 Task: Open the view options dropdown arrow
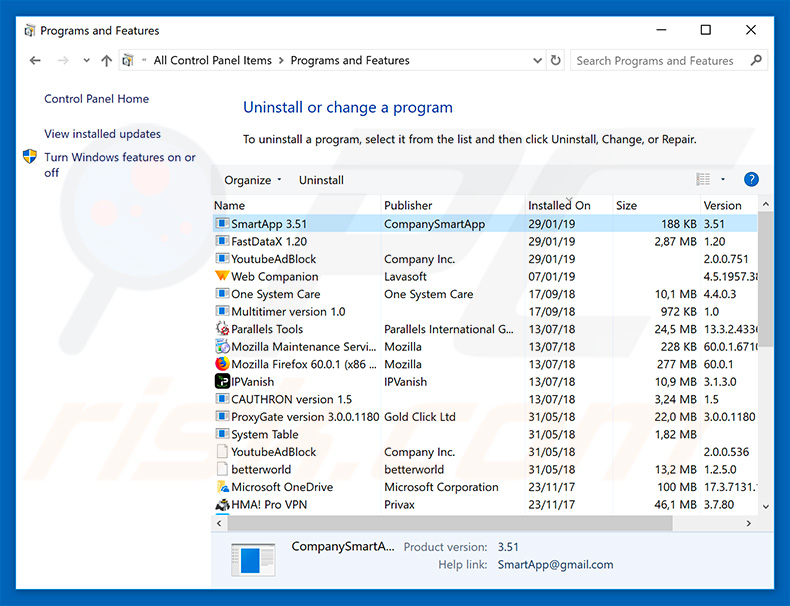[x=722, y=179]
